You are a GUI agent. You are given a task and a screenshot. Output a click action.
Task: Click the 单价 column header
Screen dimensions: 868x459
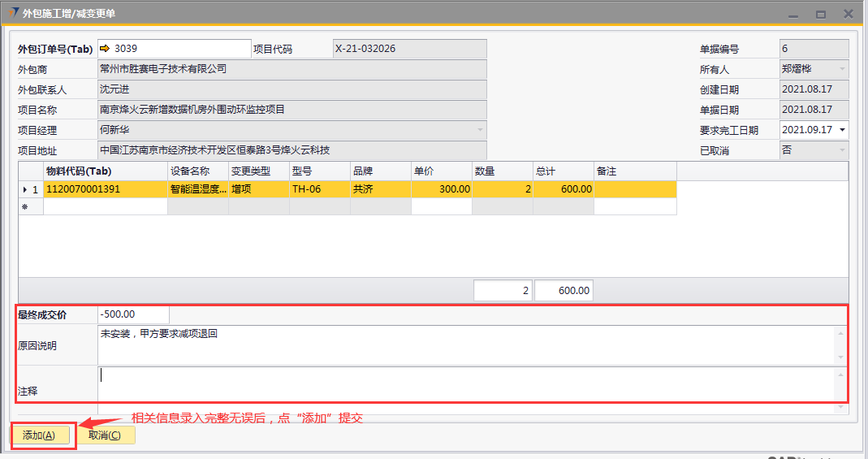[441, 171]
